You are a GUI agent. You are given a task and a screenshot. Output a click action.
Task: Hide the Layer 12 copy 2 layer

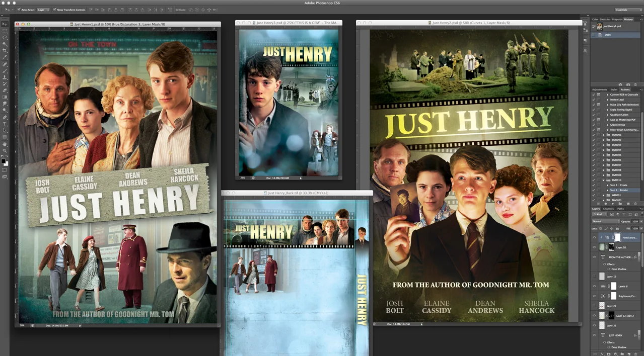pos(594,315)
